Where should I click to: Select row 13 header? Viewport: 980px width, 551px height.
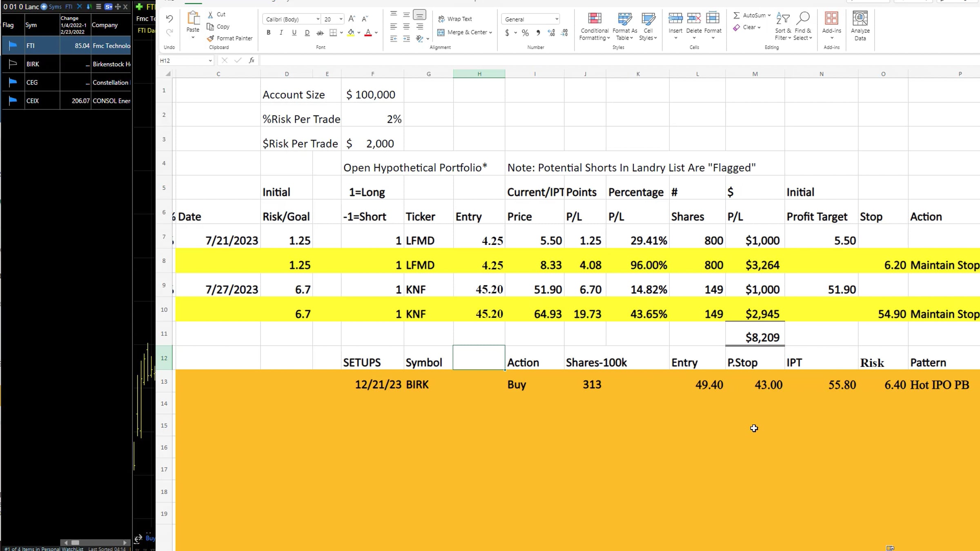pyautogui.click(x=164, y=382)
